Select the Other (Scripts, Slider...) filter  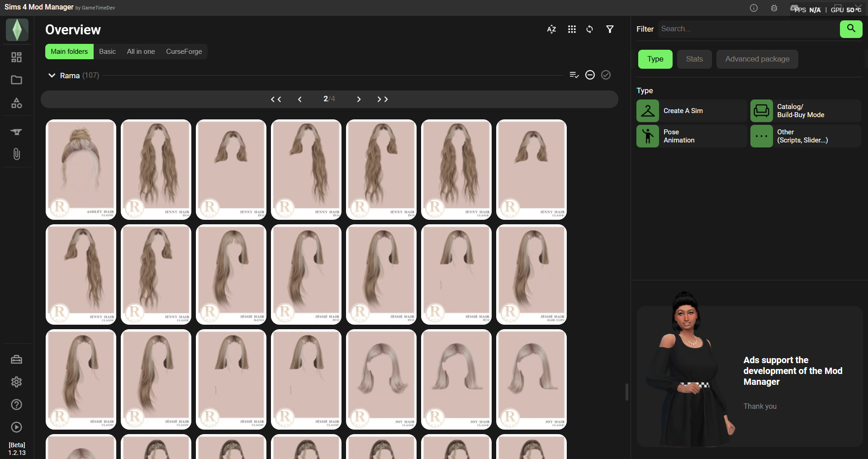pyautogui.click(x=806, y=136)
